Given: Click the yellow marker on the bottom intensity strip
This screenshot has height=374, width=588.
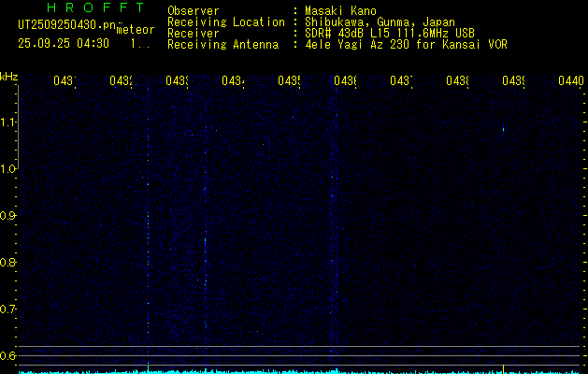Looking at the screenshot, I should [x=503, y=367].
